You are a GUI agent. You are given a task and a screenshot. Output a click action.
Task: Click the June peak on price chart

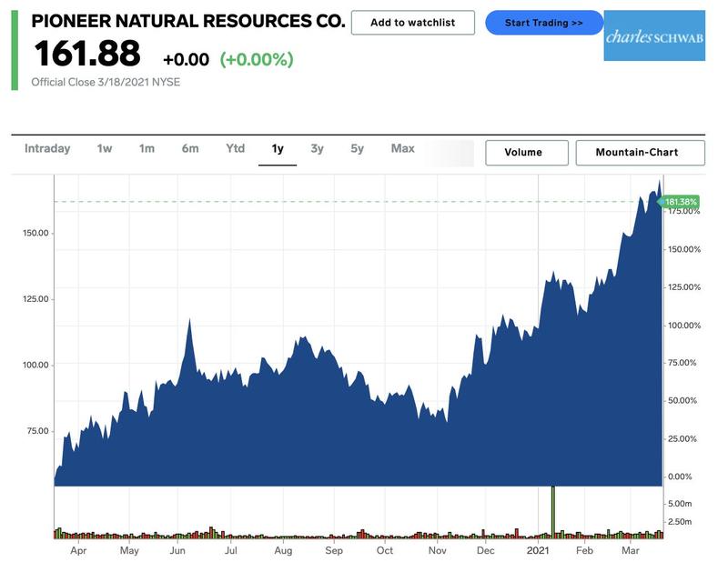(189, 320)
